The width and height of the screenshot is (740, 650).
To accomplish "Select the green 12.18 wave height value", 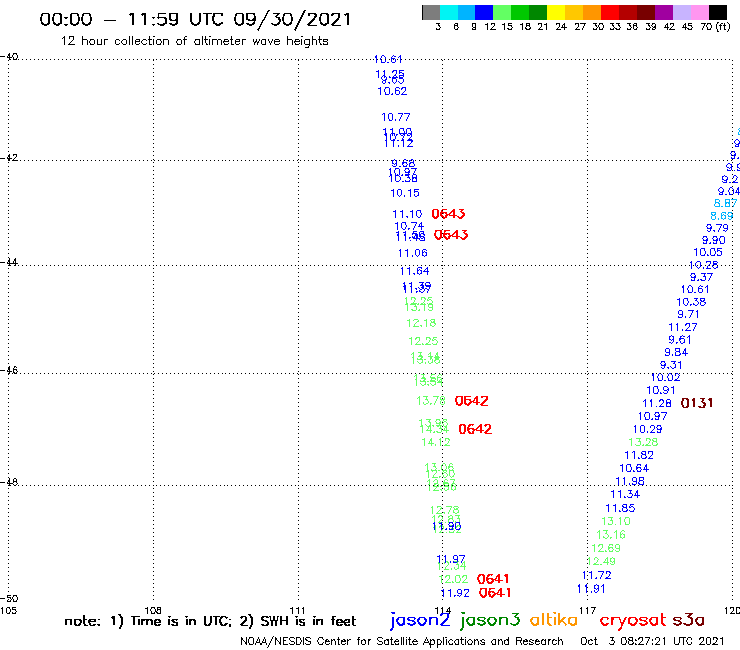I will [x=421, y=323].
